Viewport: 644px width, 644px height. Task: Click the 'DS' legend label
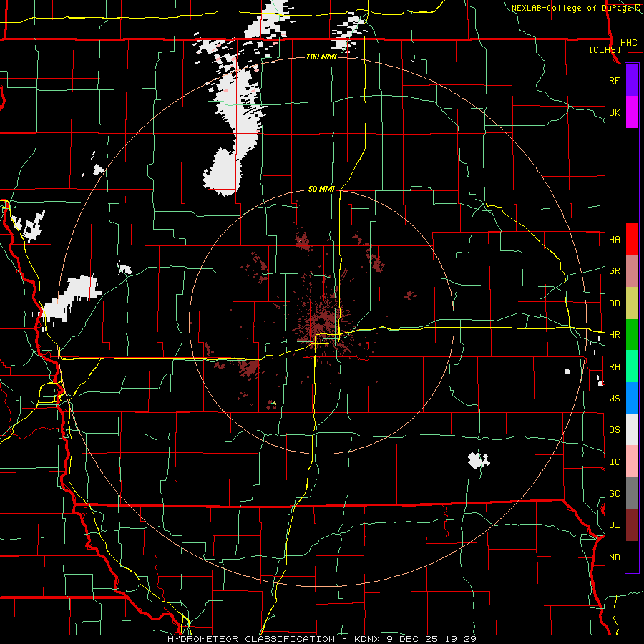click(x=614, y=430)
